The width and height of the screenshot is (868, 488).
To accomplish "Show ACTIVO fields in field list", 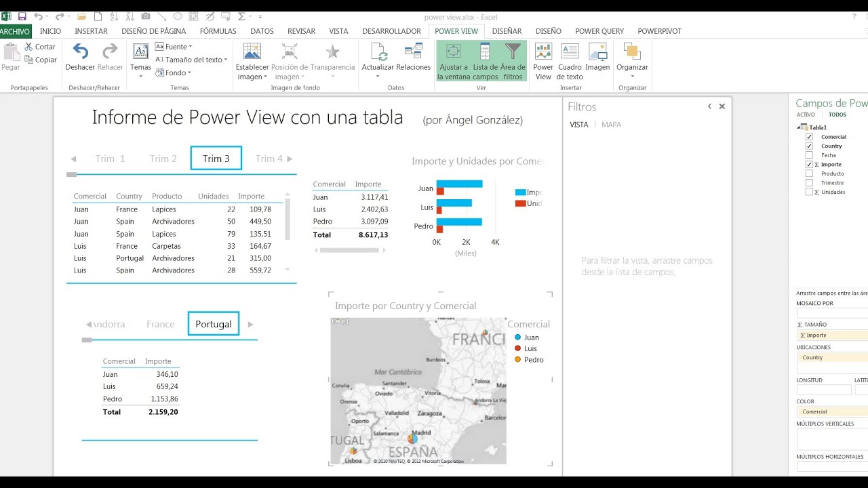I will point(806,115).
